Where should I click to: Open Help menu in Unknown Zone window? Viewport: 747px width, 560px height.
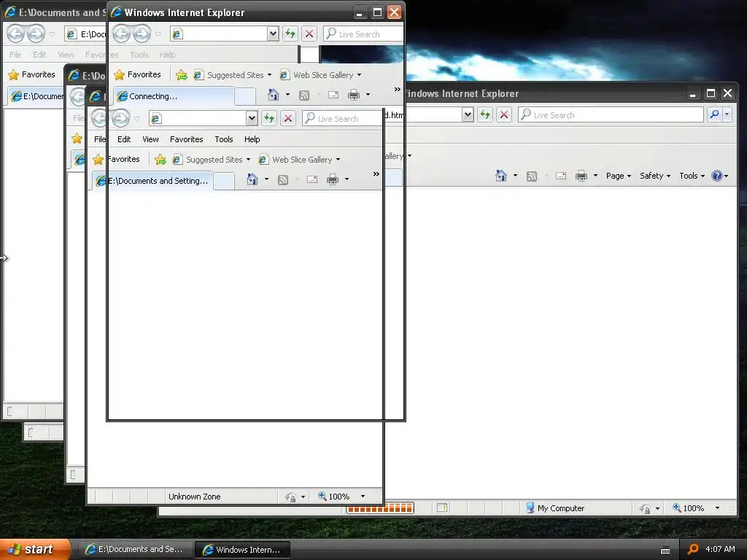coord(252,139)
